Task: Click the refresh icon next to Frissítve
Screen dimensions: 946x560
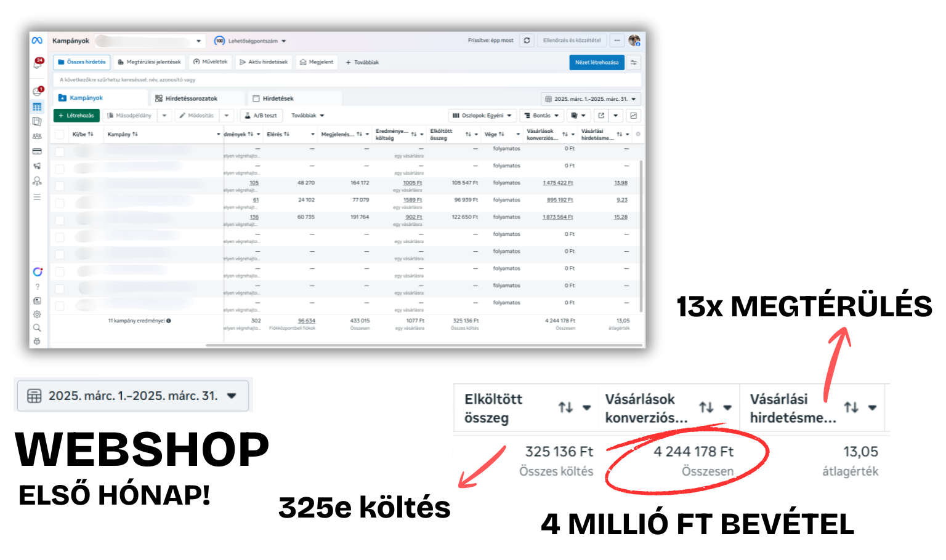Action: (x=527, y=41)
